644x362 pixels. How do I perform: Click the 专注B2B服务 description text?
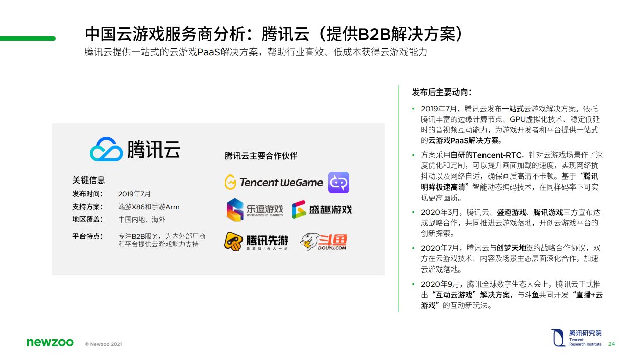(x=162, y=240)
